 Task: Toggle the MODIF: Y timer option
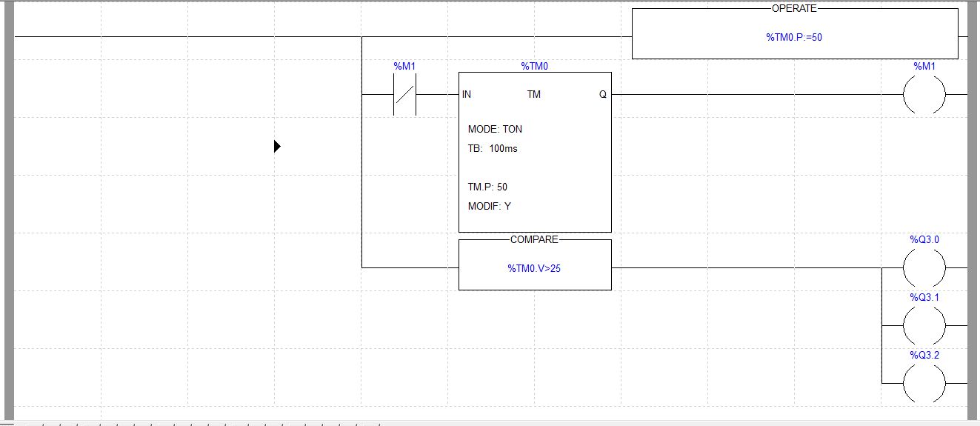[489, 206]
